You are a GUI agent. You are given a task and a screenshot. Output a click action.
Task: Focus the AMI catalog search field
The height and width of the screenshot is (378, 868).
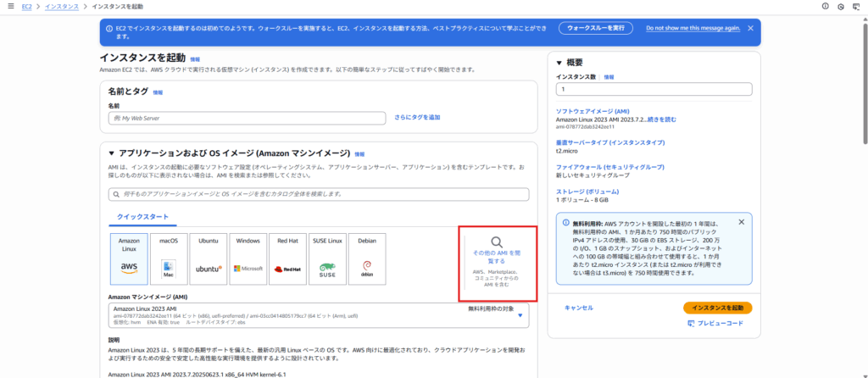point(319,194)
